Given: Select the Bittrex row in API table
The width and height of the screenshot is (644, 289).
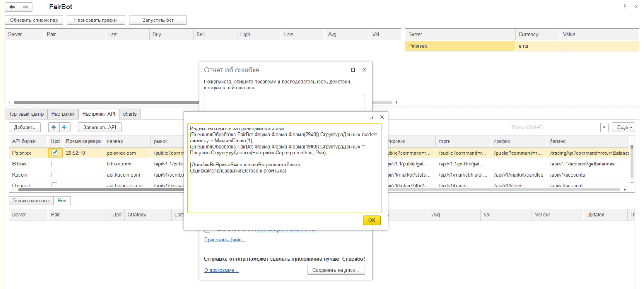Looking at the screenshot, I should (320, 164).
